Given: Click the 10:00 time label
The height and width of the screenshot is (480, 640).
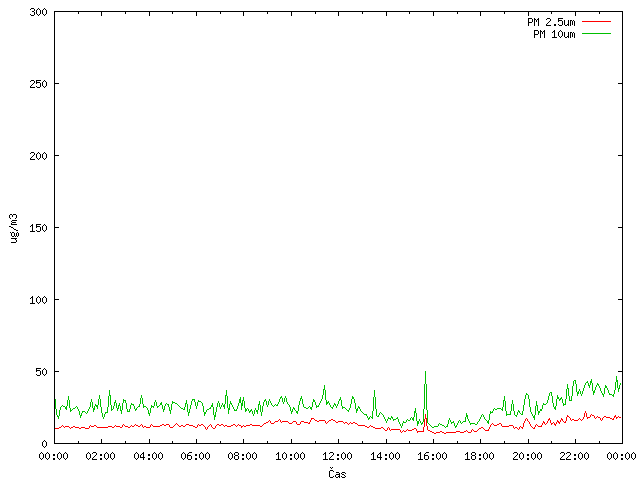Looking at the screenshot, I should [290, 456].
